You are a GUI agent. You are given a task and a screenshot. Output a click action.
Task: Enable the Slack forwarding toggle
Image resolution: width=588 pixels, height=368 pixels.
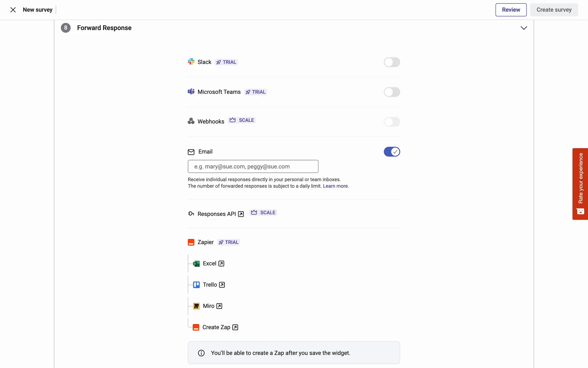pyautogui.click(x=392, y=62)
